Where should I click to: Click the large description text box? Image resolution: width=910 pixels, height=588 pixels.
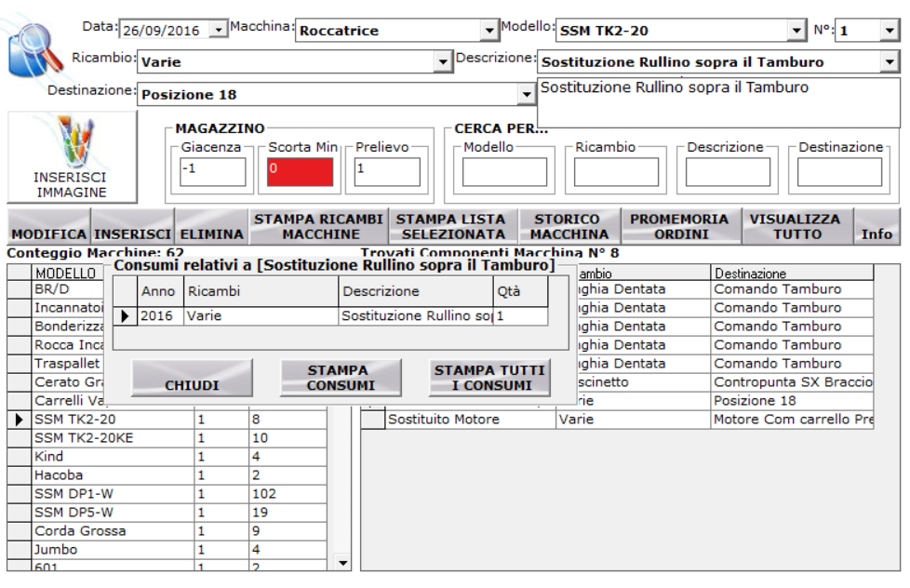point(718,102)
